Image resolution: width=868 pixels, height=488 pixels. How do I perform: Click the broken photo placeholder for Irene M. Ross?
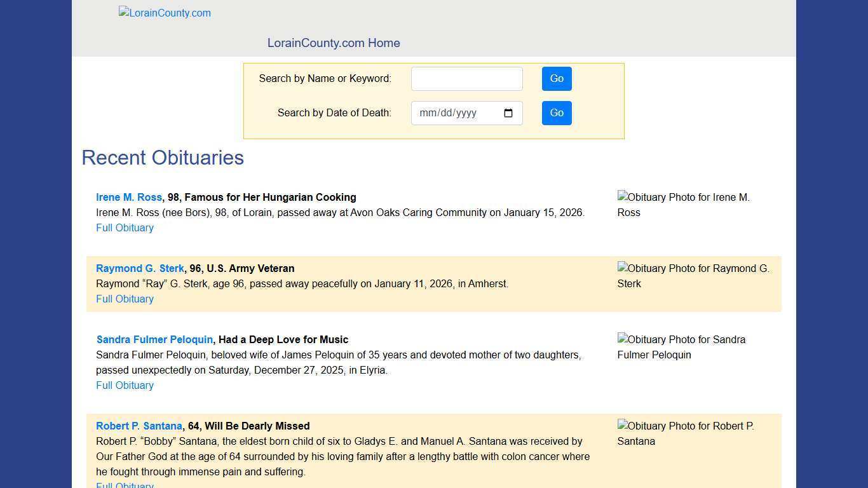click(x=683, y=205)
